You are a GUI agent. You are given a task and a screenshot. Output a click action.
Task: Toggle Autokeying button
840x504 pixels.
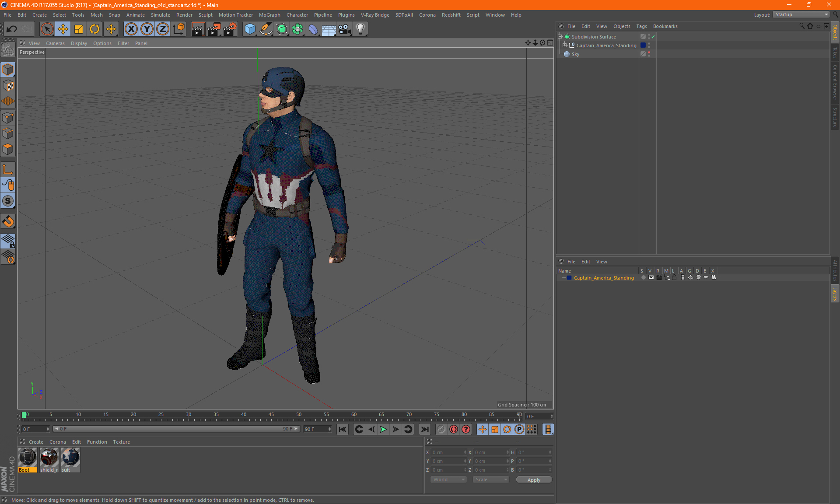tap(454, 429)
